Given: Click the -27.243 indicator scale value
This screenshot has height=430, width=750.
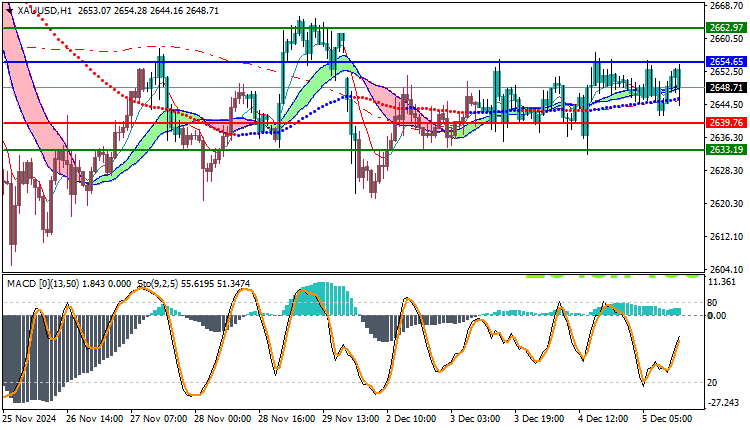Looking at the screenshot, I should [723, 403].
